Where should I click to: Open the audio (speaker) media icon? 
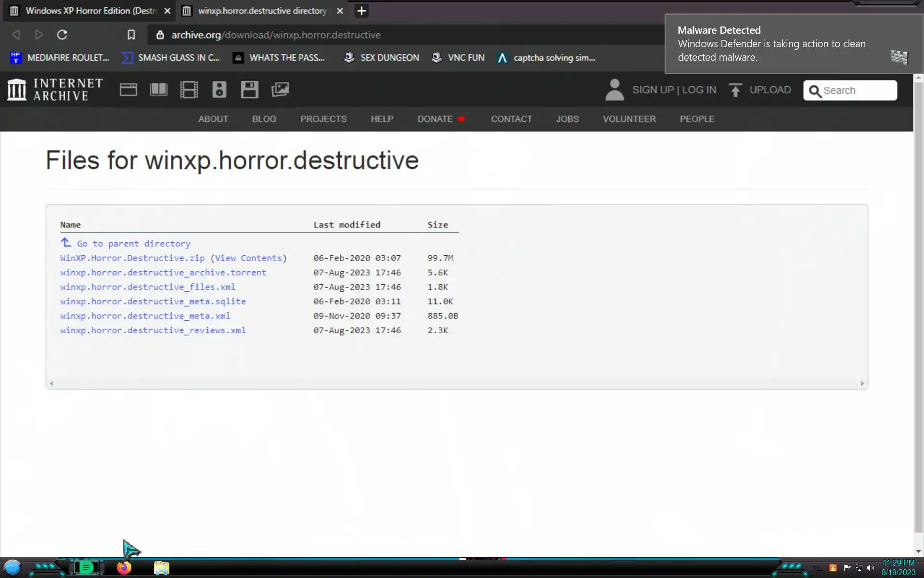tap(219, 90)
